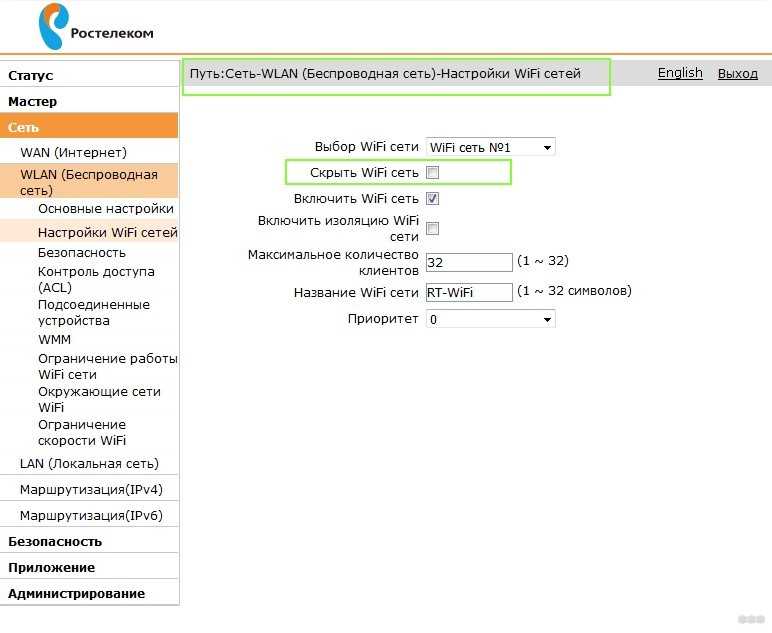Select WLAN (Беспроводная сеть) submenu
The image size is (772, 633).
pyautogui.click(x=89, y=182)
